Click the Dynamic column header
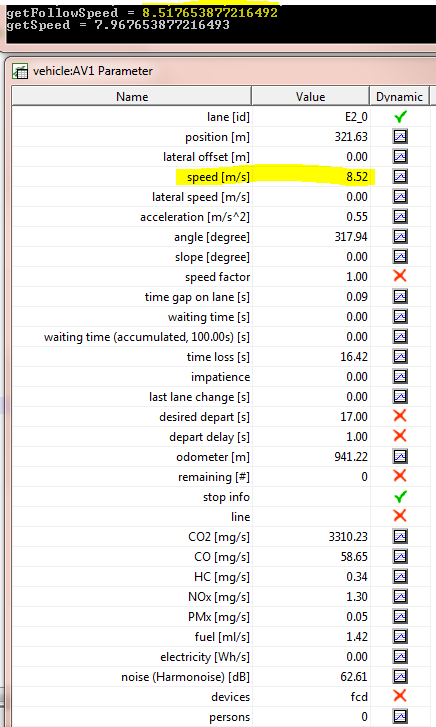This screenshot has width=436, height=727. pyautogui.click(x=399, y=96)
